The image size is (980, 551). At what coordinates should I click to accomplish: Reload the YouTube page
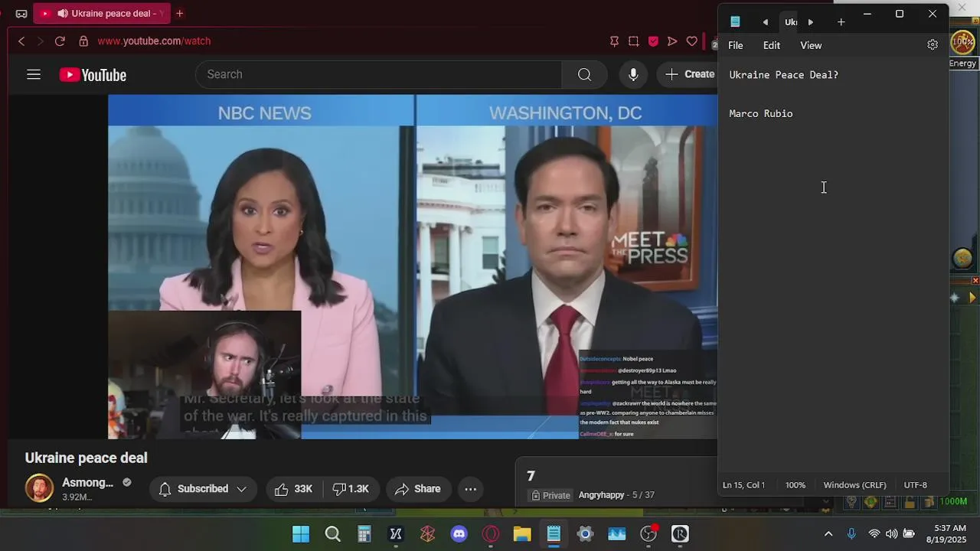60,41
